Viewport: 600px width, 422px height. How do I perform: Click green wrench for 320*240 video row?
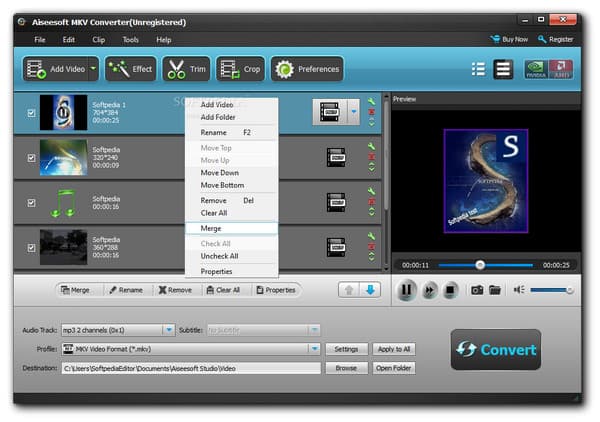(x=371, y=146)
